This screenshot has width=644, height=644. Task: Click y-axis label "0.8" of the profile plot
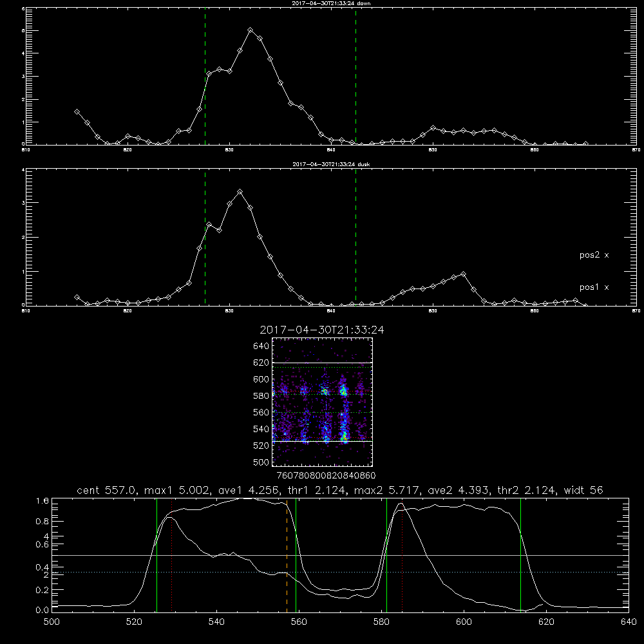click(43, 522)
